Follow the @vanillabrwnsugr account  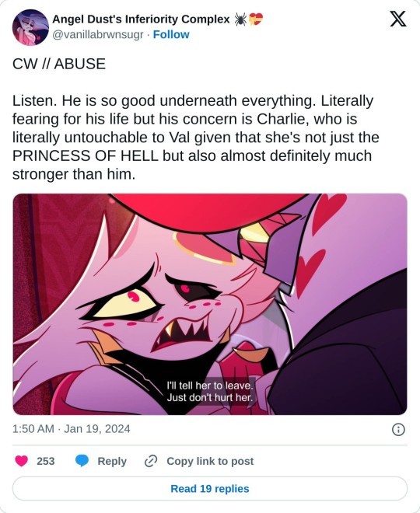tap(171, 34)
